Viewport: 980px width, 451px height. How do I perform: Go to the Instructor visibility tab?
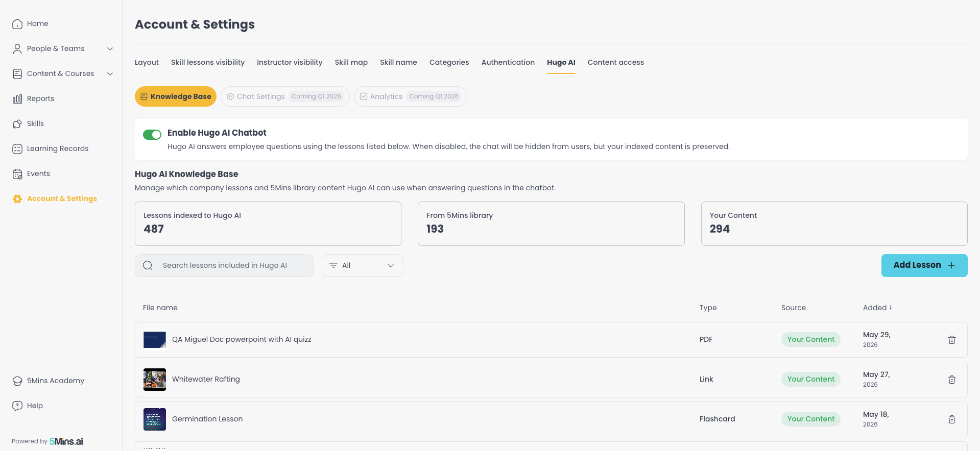290,62
